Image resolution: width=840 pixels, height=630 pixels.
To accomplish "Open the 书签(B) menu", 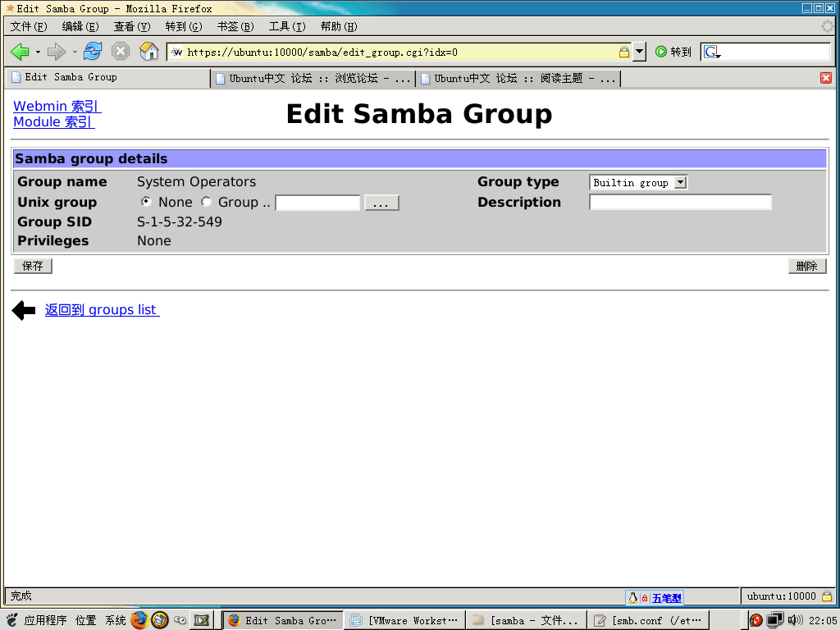I will (x=235, y=26).
